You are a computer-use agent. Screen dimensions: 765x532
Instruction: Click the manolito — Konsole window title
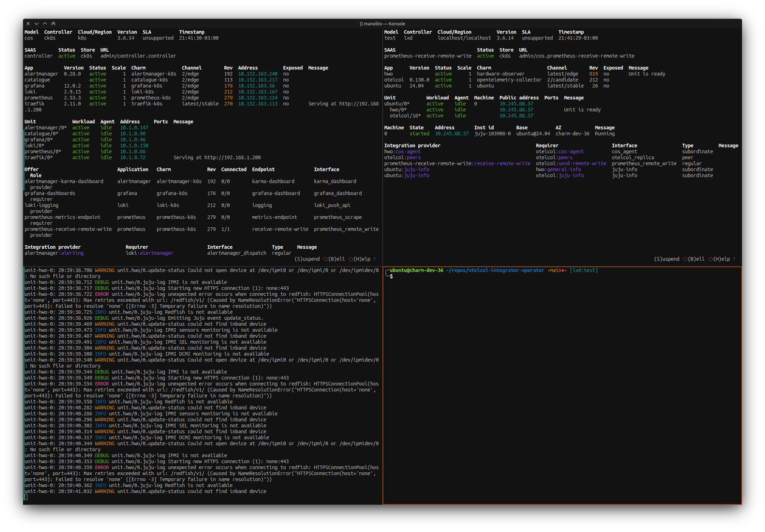click(x=382, y=23)
